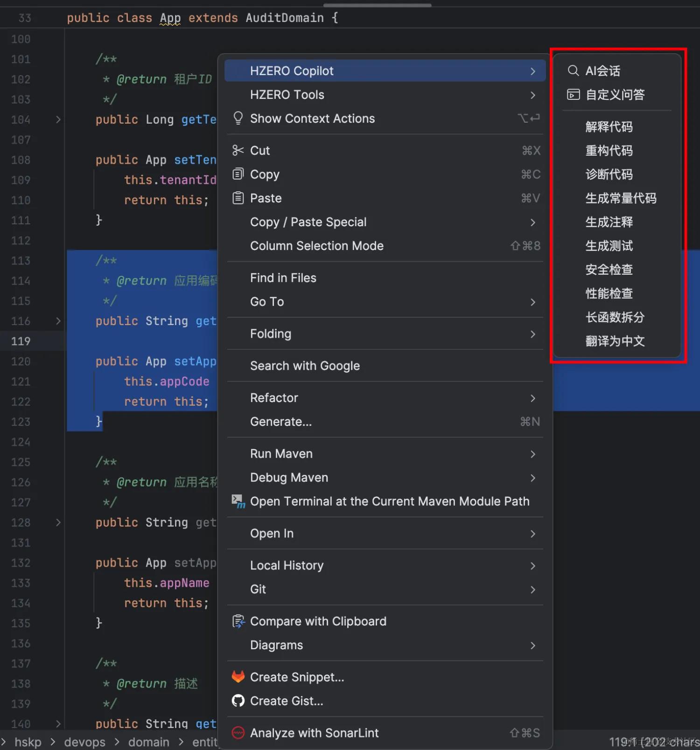The height and width of the screenshot is (750, 700).
Task: Click the App class name in the header
Action: click(x=170, y=18)
